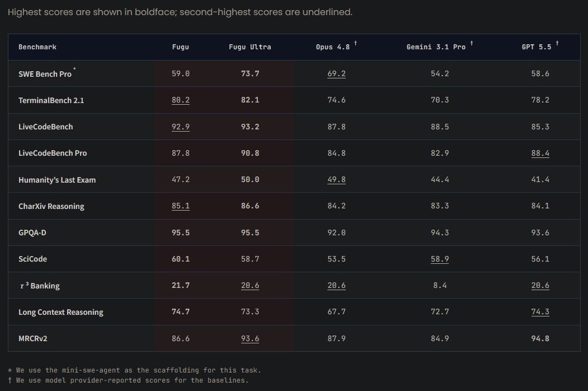Image resolution: width=588 pixels, height=391 pixels.
Task: Click the Humanity's Last Exam row label
Action: pyautogui.click(x=57, y=180)
